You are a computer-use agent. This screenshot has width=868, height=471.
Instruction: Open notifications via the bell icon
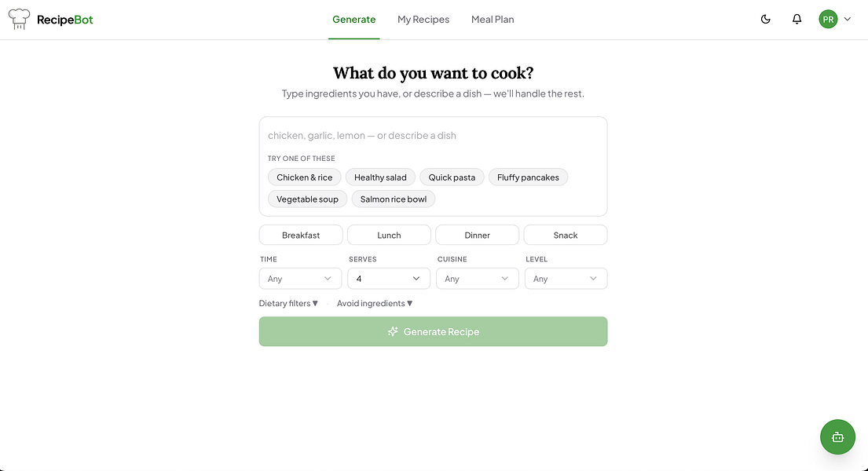pyautogui.click(x=797, y=20)
